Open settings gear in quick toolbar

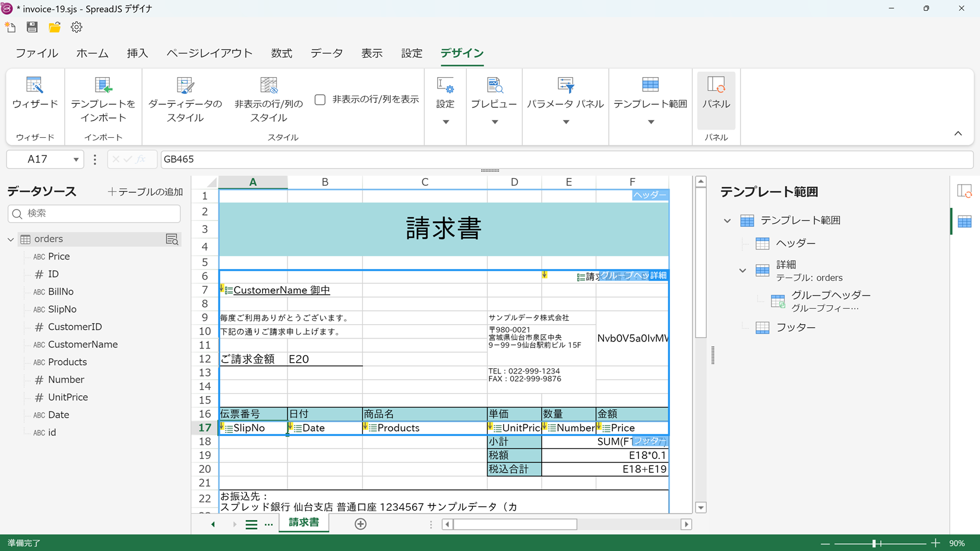pyautogui.click(x=77, y=27)
